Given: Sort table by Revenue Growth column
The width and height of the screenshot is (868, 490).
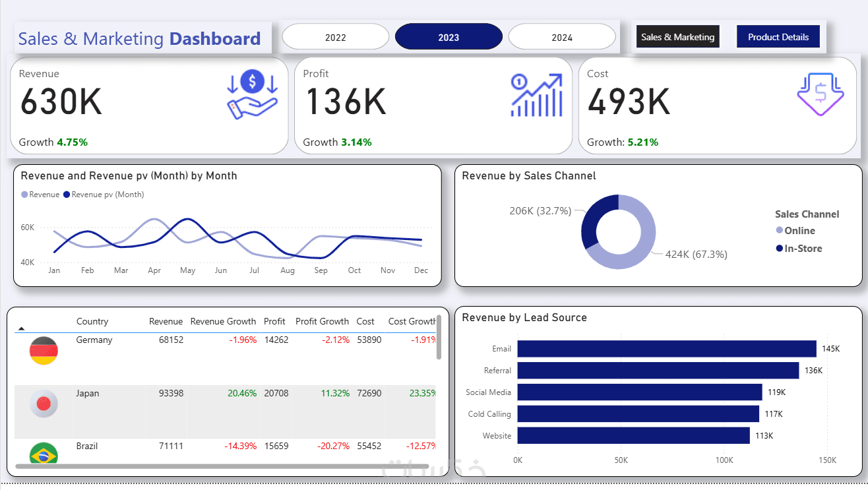Looking at the screenshot, I should (x=223, y=321).
